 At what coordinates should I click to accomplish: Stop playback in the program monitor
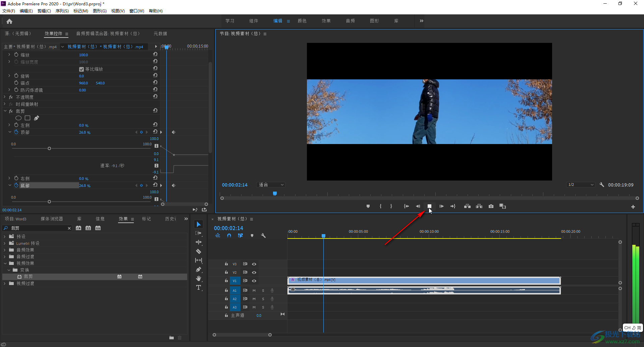pyautogui.click(x=429, y=206)
